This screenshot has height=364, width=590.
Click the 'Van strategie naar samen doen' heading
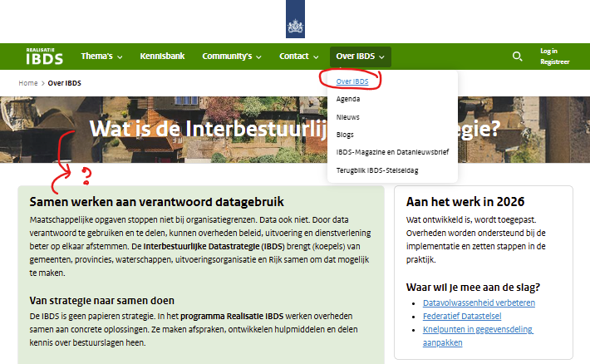pos(101,301)
